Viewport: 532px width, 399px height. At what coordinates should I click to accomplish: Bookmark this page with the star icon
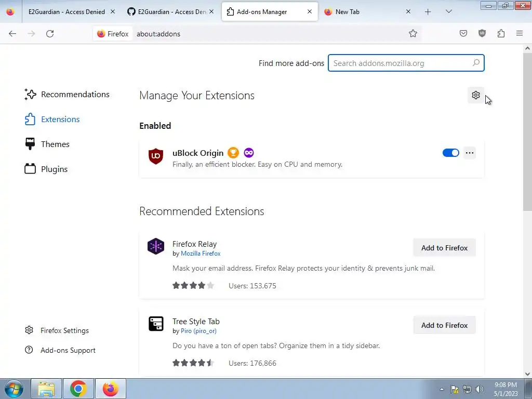[413, 34]
